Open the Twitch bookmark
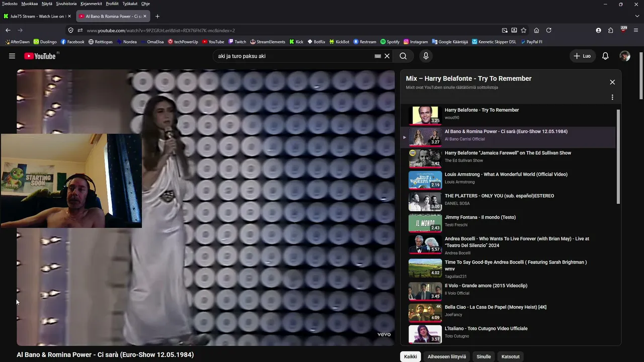 [x=237, y=42]
